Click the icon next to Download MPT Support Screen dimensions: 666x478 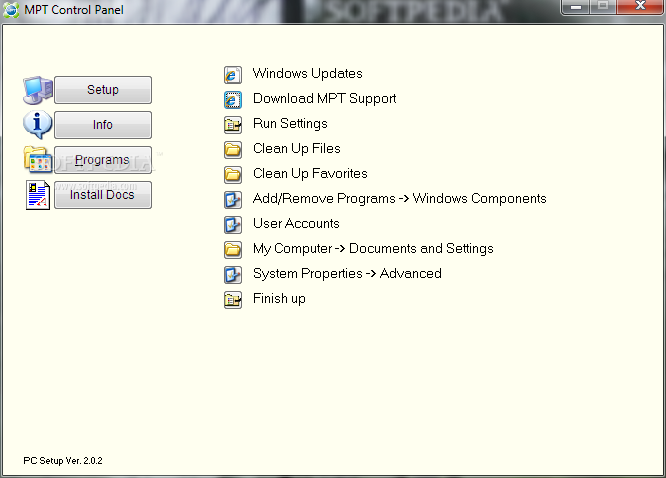[233, 100]
